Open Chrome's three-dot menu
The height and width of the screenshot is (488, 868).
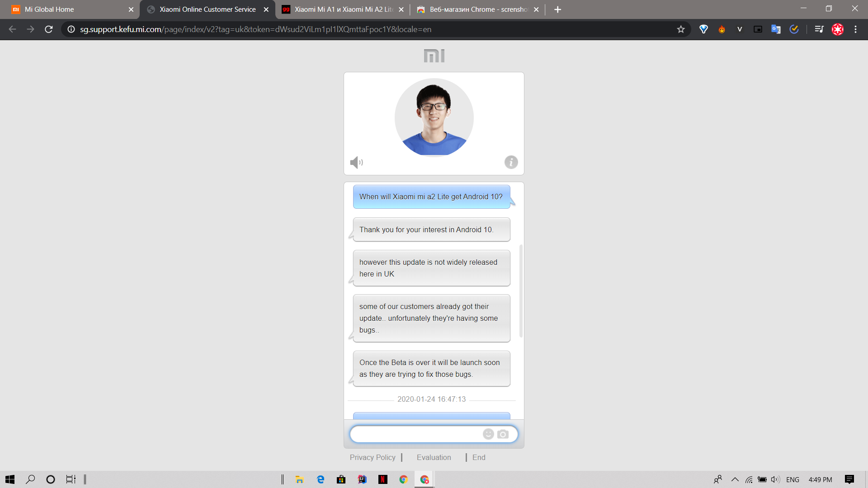tap(855, 29)
